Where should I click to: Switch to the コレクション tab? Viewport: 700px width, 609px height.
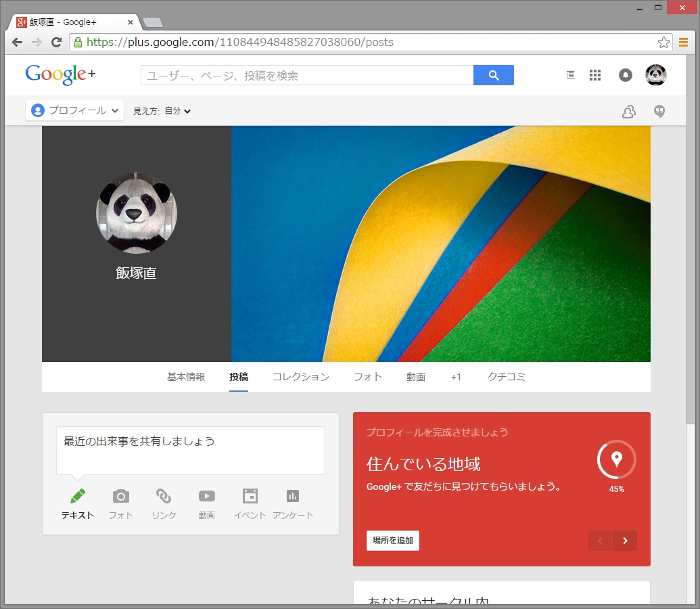[300, 377]
